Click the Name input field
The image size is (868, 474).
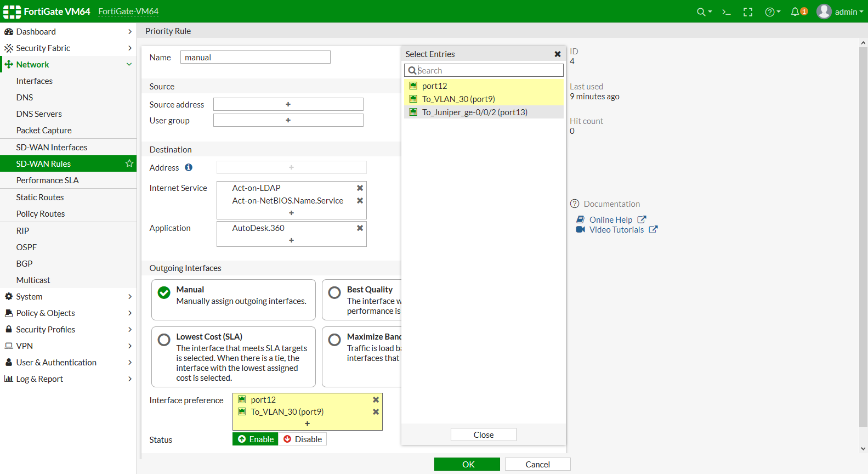pyautogui.click(x=256, y=57)
